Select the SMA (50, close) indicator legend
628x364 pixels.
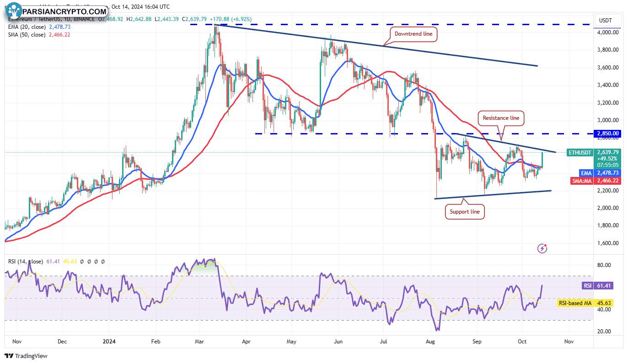coord(27,35)
